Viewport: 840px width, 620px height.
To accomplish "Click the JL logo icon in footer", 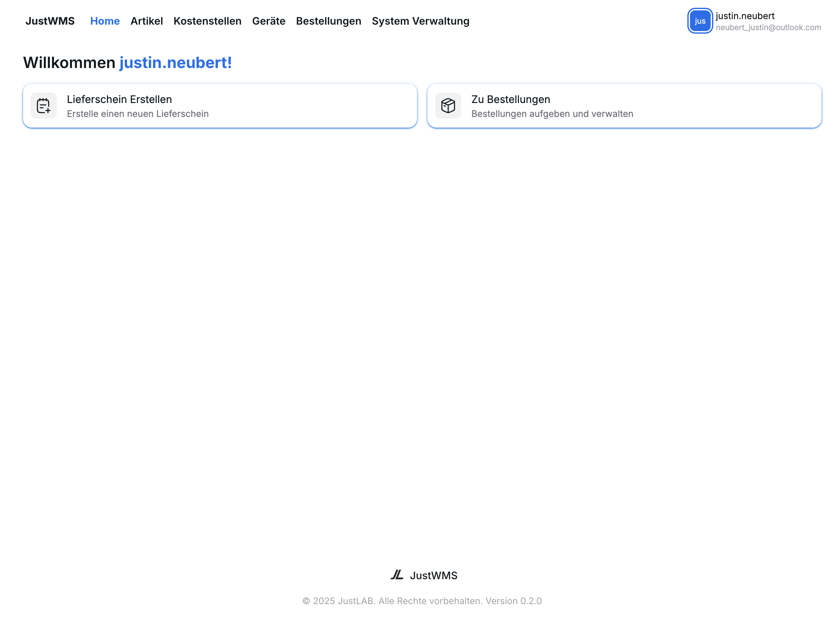I will pos(397,575).
